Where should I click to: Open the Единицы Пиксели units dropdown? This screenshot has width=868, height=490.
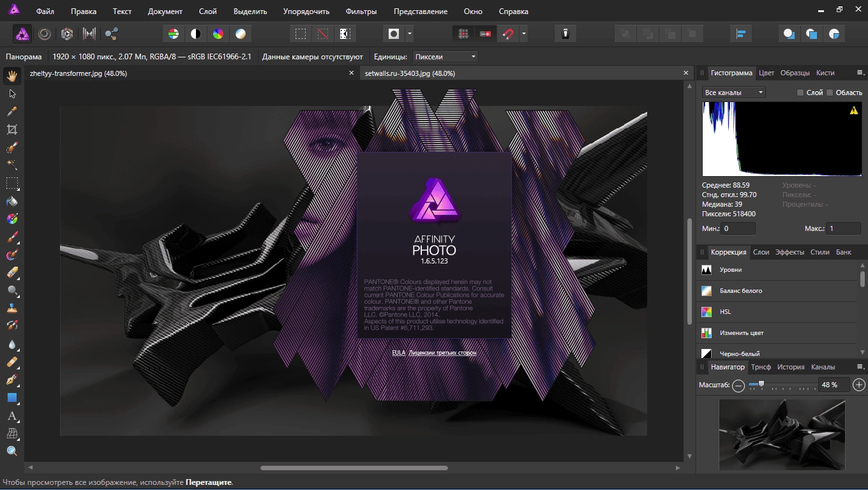[x=445, y=57]
